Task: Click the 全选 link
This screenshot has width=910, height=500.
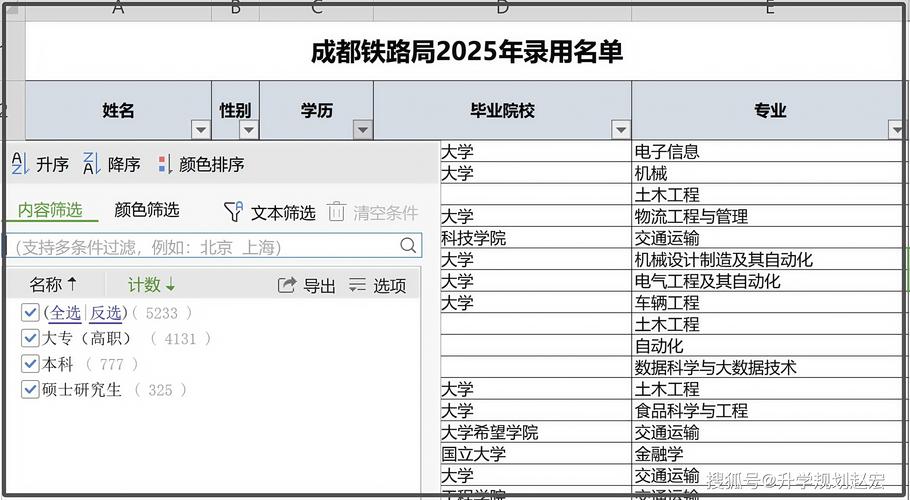Action: point(66,313)
